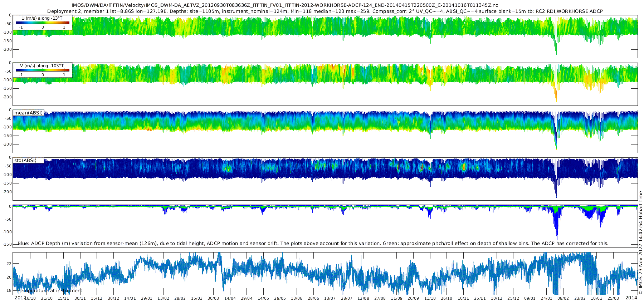Image resolution: width=644 pixels, height=304 pixels.
Task: Click the 12/08 date tick label
Action: pos(363,299)
